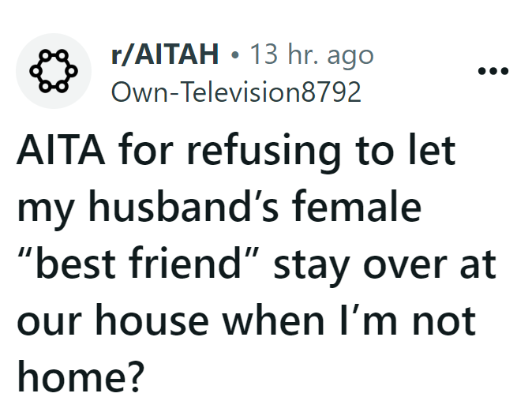Viewport: 532px width, 412px height.
Task: Click the words "stay over at" in the title
Action: pos(385,265)
